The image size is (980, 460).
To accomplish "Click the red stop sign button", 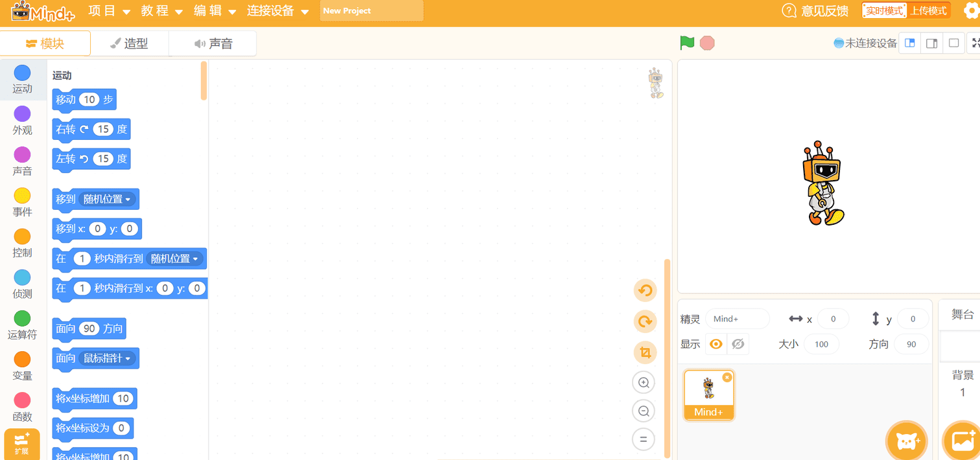I will click(x=707, y=43).
